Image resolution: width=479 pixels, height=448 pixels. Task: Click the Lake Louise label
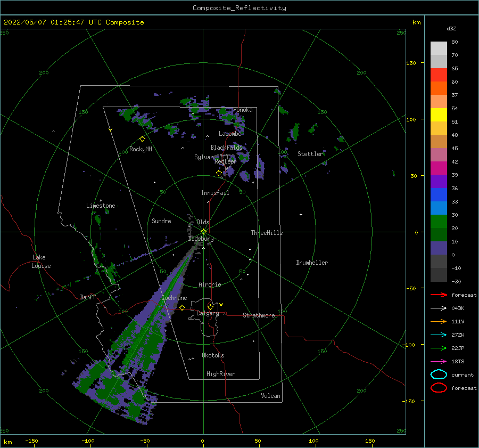tap(41, 262)
